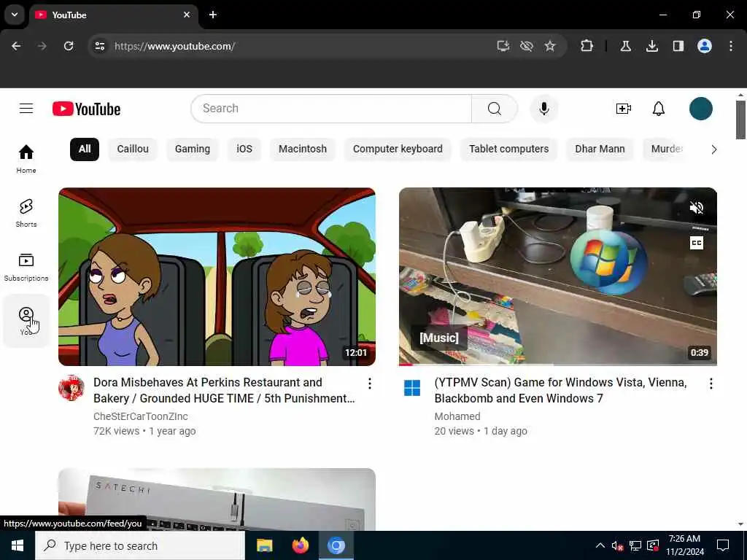Select the iOS category chip

point(244,149)
